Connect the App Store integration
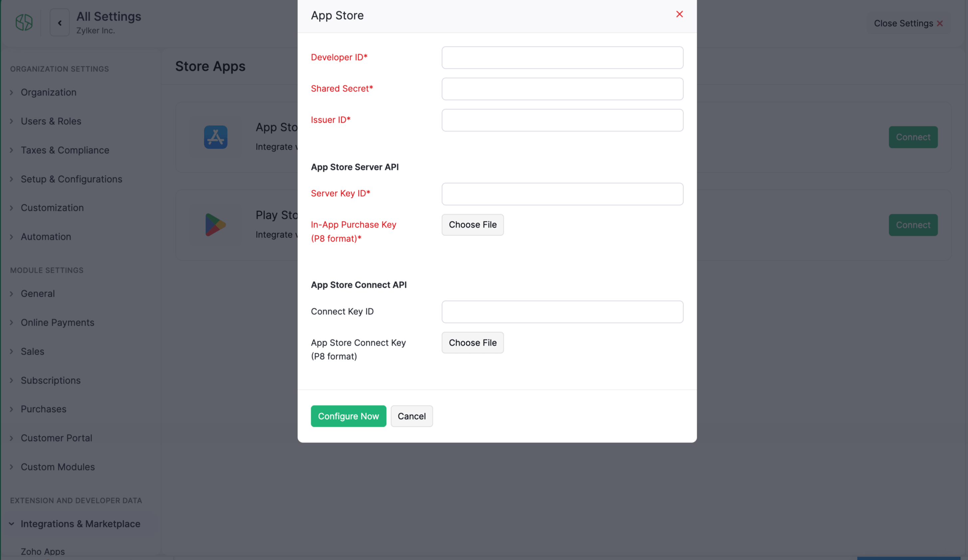Image resolution: width=968 pixels, height=560 pixels. point(913,137)
